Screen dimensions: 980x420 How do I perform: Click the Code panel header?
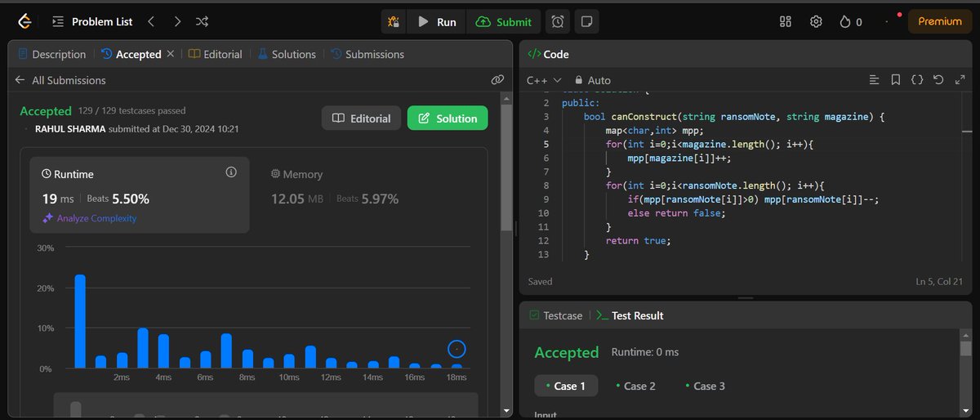pos(548,54)
